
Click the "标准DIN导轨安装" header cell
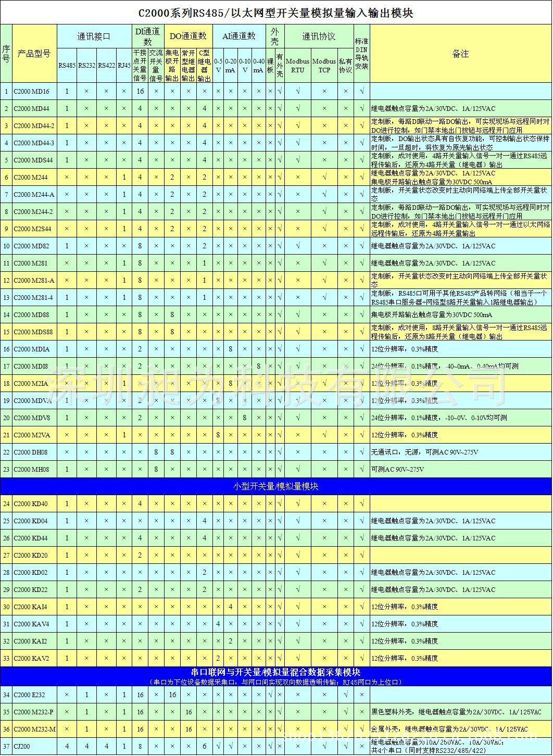click(x=361, y=54)
